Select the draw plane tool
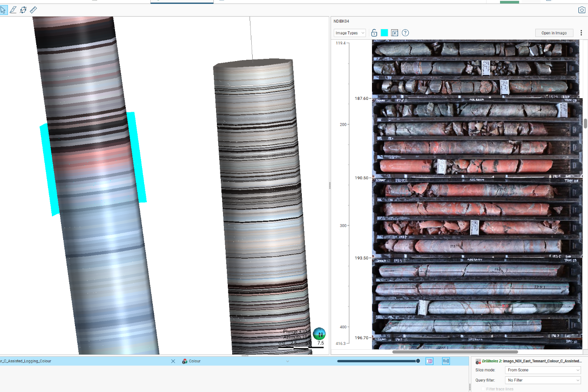The image size is (588, 392). 23,10
